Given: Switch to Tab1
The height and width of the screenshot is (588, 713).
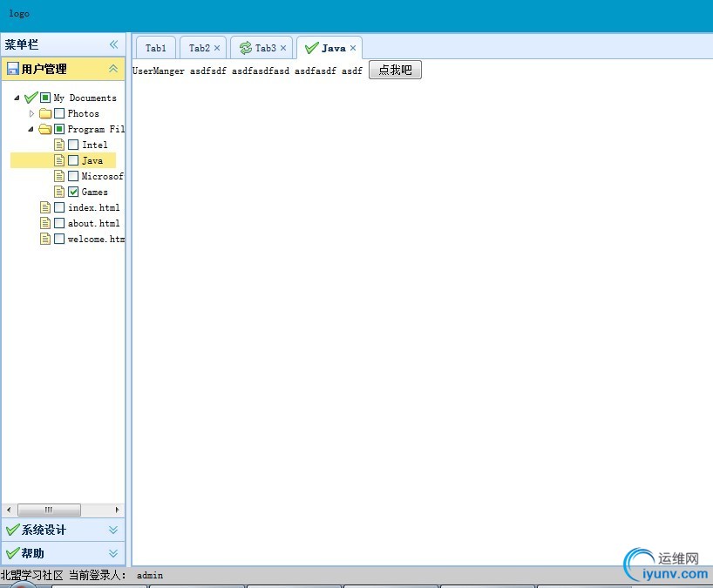Looking at the screenshot, I should [156, 48].
